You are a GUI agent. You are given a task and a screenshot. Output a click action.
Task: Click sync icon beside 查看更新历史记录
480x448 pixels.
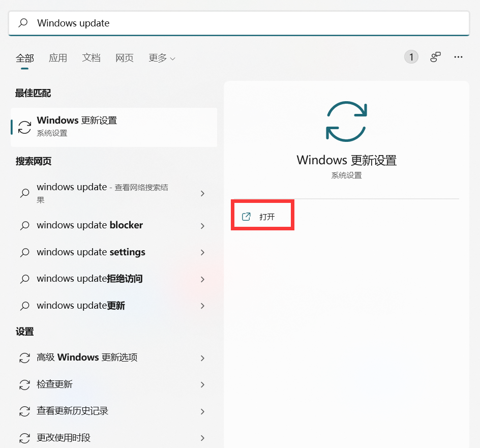[24, 411]
